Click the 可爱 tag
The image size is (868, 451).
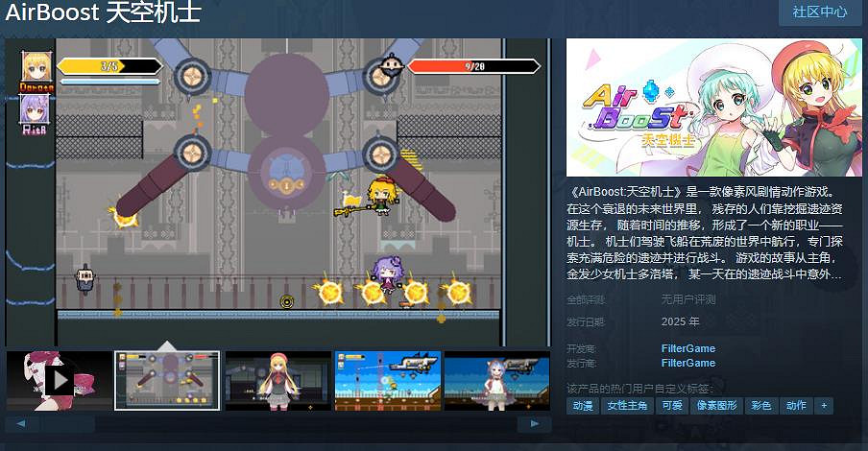coord(672,406)
